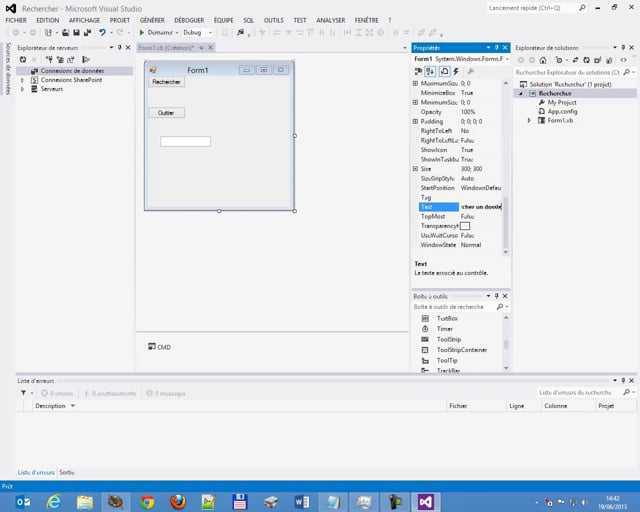Viewport: 640px width, 512px height.
Task: Toggle the 0 avertissements filter button
Action: [x=110, y=393]
